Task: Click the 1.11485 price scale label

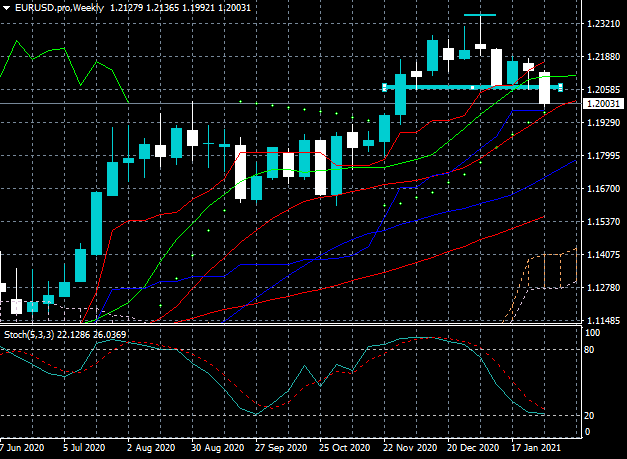Action: coord(603,321)
